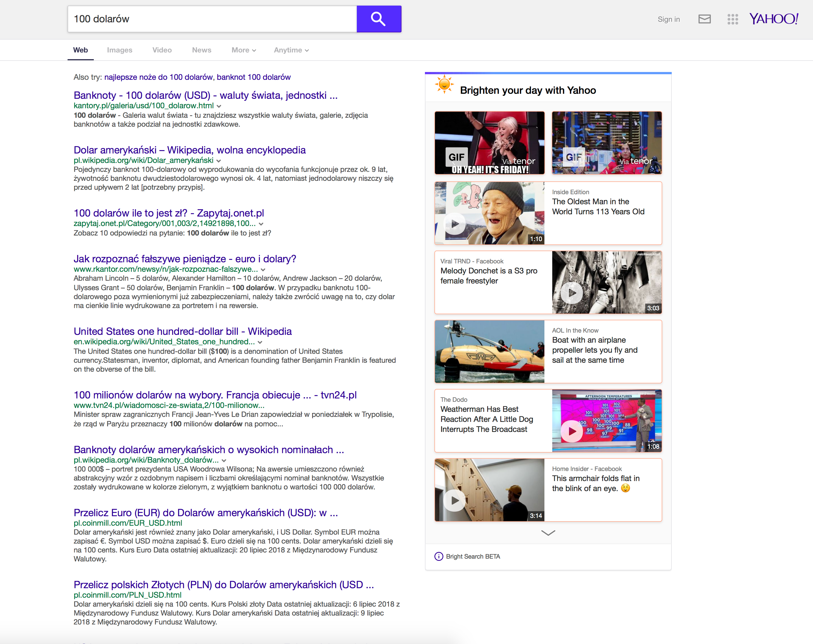Open 100 milionów dolarów na wybory tvn24 result

[x=215, y=395]
